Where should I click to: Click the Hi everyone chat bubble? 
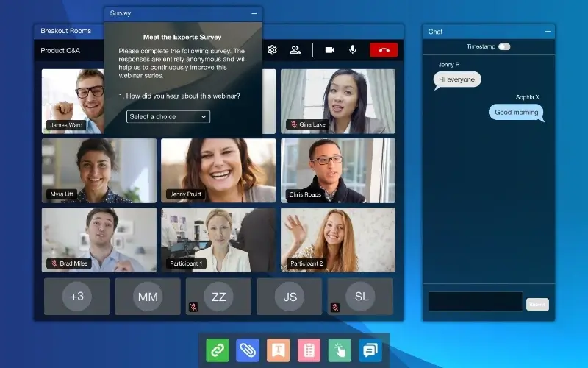pyautogui.click(x=456, y=79)
